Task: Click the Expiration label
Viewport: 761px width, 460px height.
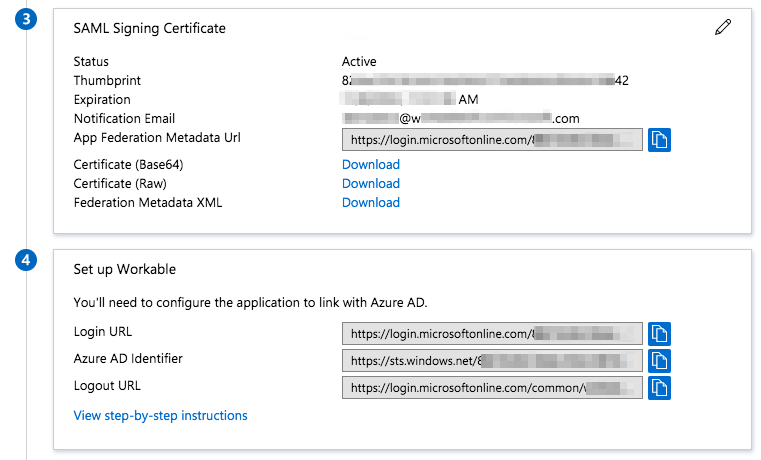Action: click(102, 99)
